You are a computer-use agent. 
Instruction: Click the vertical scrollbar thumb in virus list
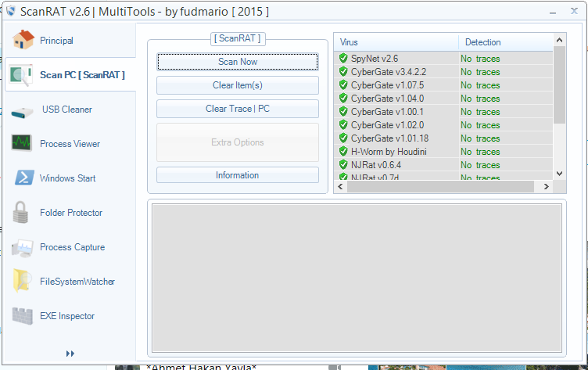pos(560,84)
